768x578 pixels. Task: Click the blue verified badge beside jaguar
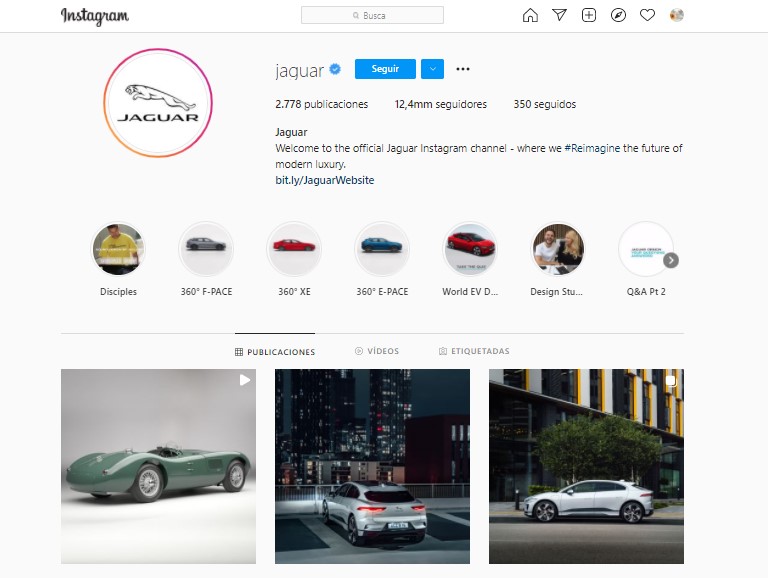(335, 69)
